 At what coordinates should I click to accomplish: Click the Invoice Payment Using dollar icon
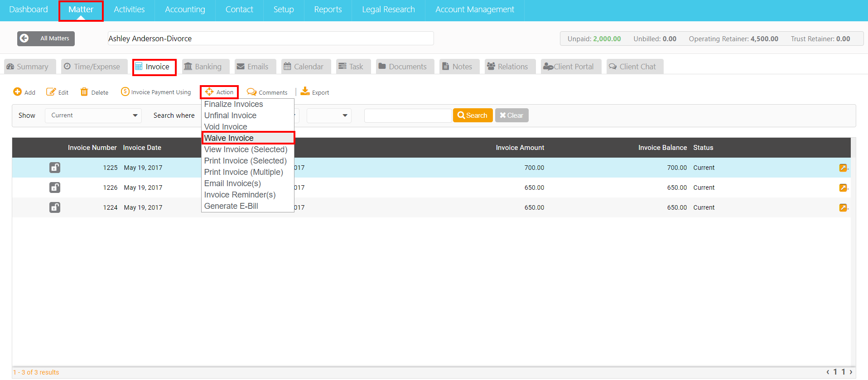(125, 91)
